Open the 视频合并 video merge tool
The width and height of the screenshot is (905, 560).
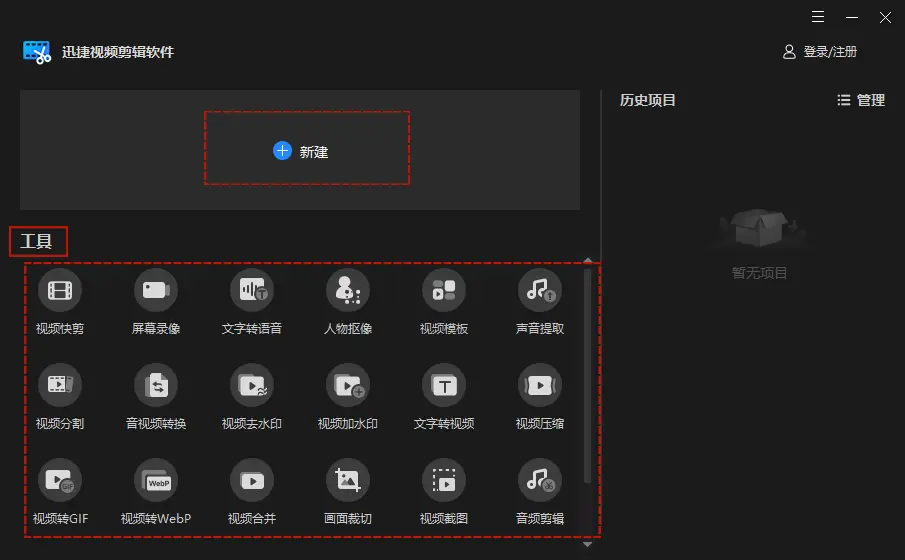click(x=252, y=492)
